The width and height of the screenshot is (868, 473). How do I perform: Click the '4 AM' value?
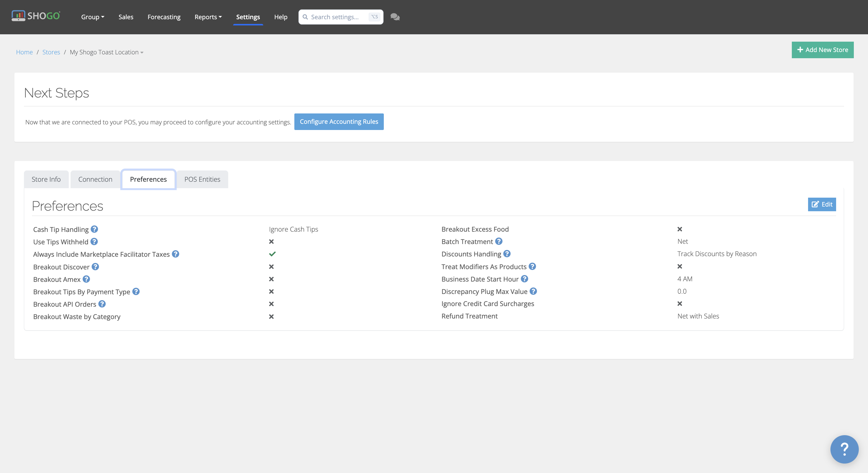tap(685, 279)
